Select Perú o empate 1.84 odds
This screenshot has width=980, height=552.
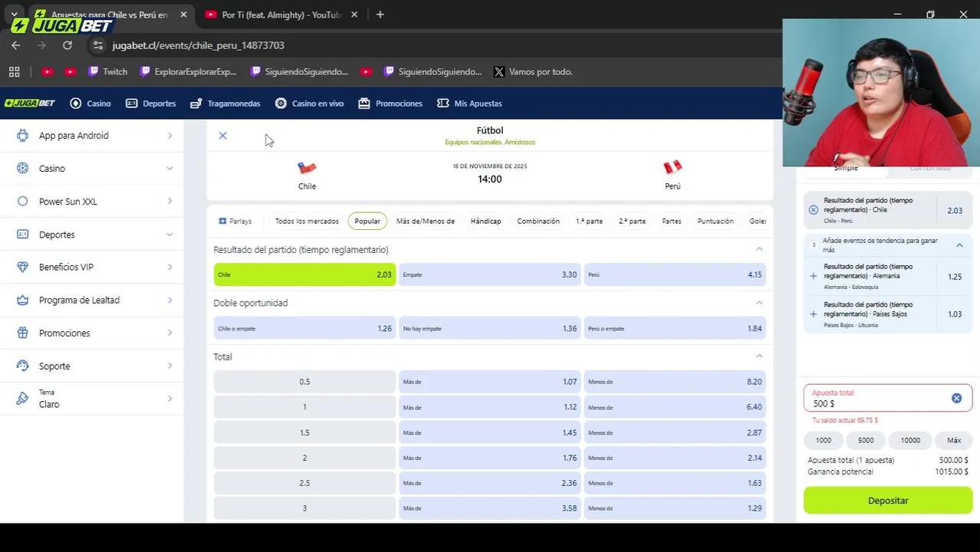(x=675, y=328)
